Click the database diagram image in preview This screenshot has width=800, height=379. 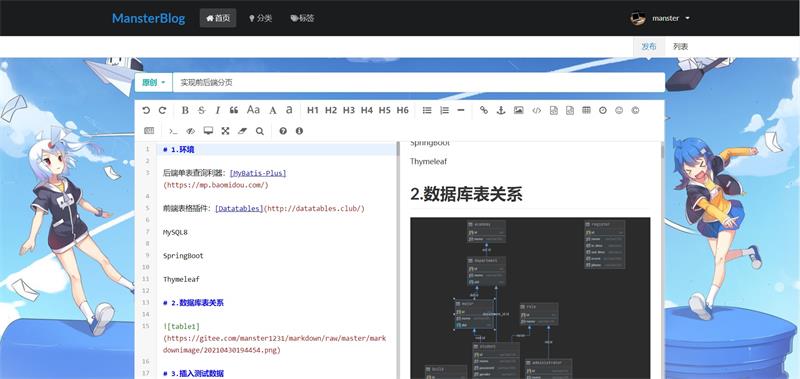pos(530,298)
